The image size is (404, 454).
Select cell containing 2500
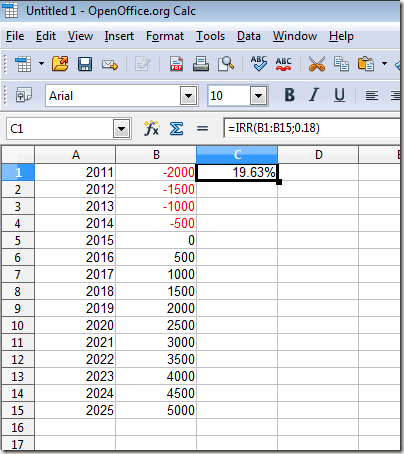156,325
